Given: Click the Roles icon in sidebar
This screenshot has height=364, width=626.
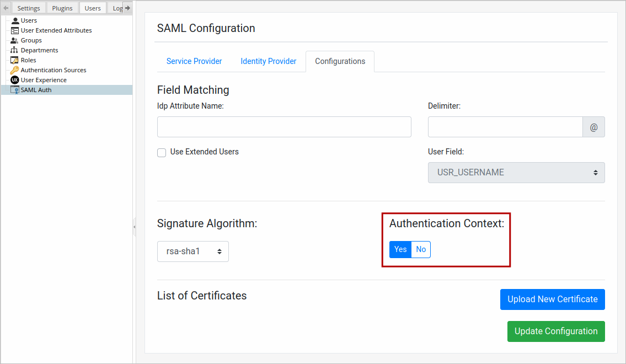Looking at the screenshot, I should coord(15,60).
